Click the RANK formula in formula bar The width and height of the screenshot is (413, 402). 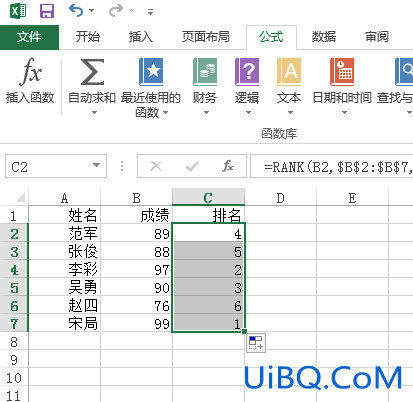pyautogui.click(x=337, y=167)
